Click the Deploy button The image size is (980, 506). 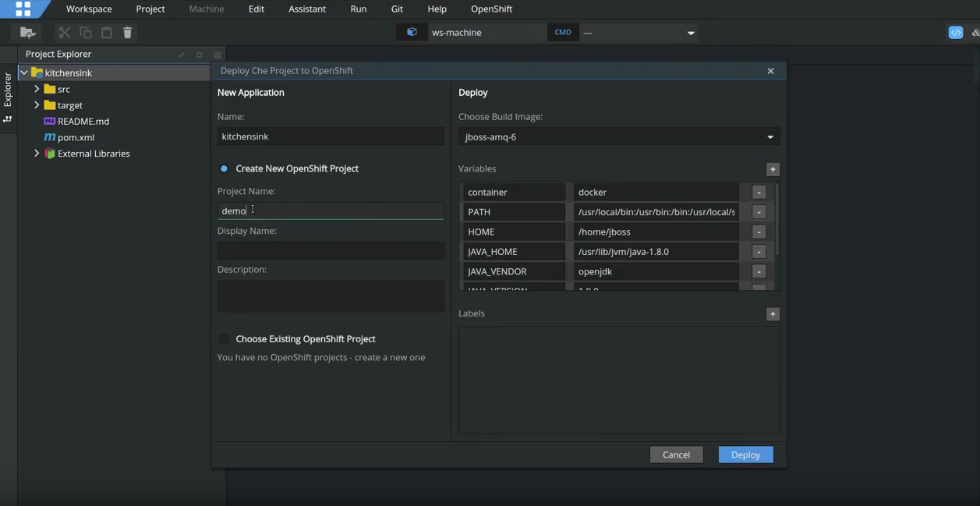click(746, 455)
